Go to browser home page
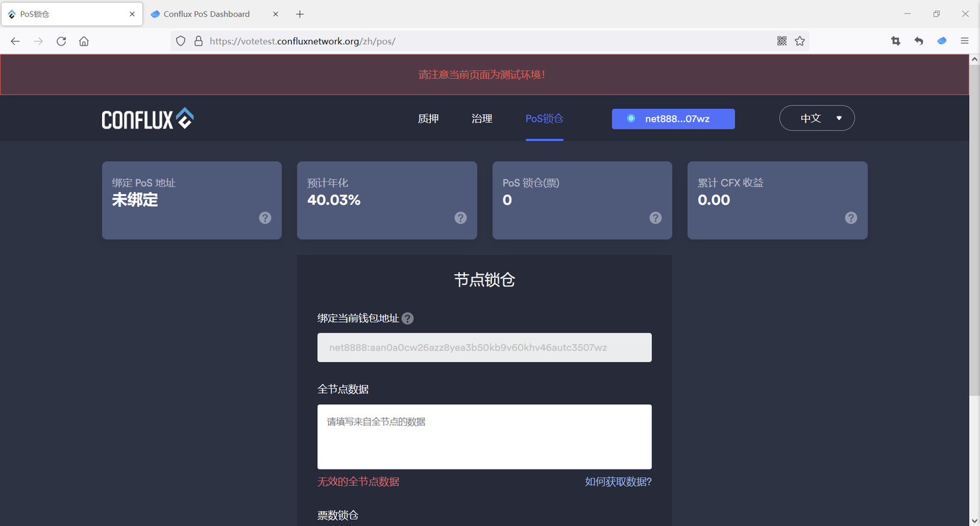Screen dimensions: 980x526 tap(84, 41)
